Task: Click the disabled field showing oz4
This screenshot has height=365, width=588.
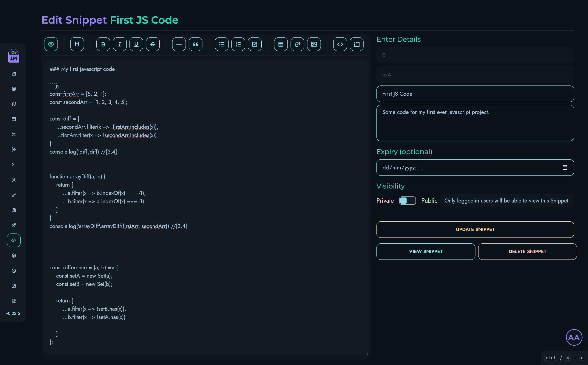Action: 475,75
